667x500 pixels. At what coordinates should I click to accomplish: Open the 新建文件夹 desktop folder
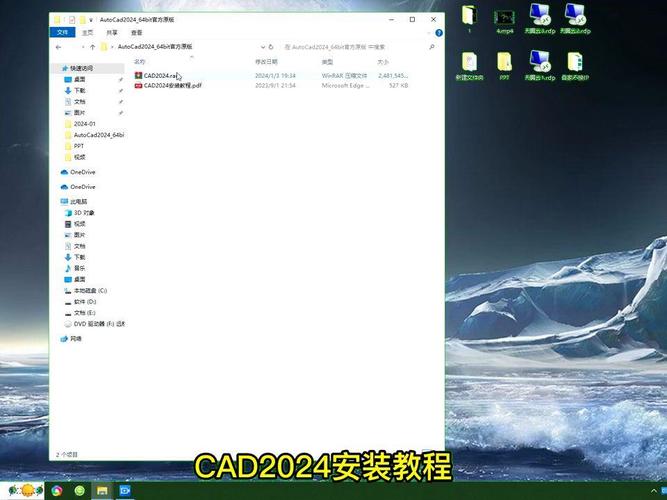click(470, 66)
